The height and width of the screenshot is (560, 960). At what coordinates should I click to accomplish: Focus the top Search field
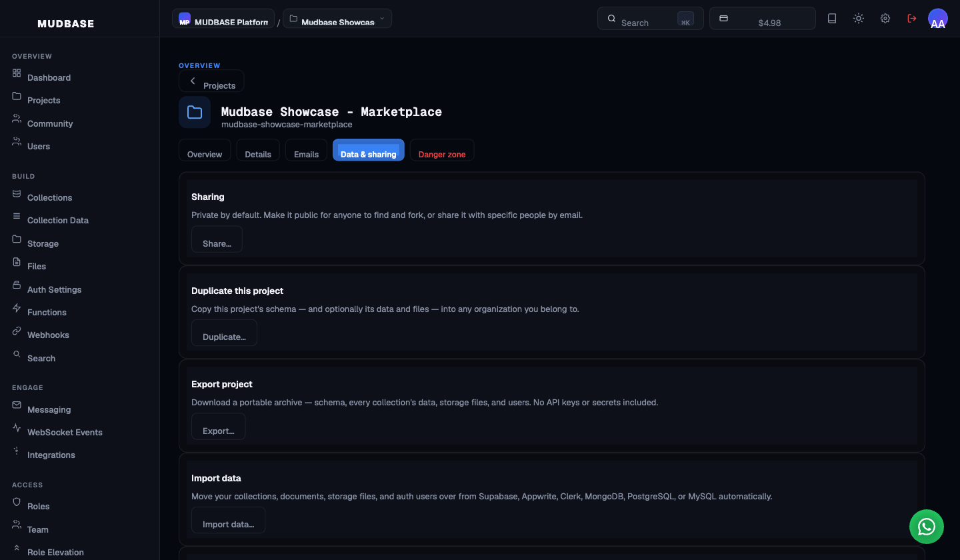coord(651,19)
